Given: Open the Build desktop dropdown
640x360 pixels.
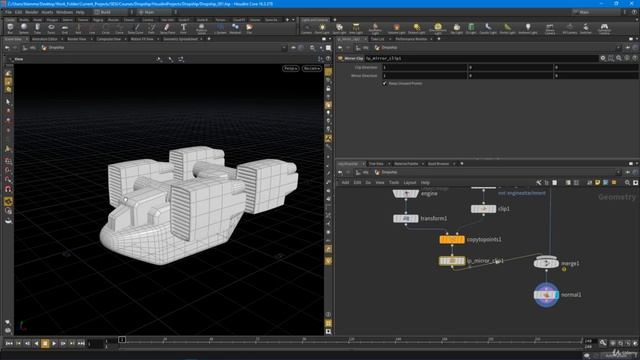Looking at the screenshot, I should (x=111, y=12).
